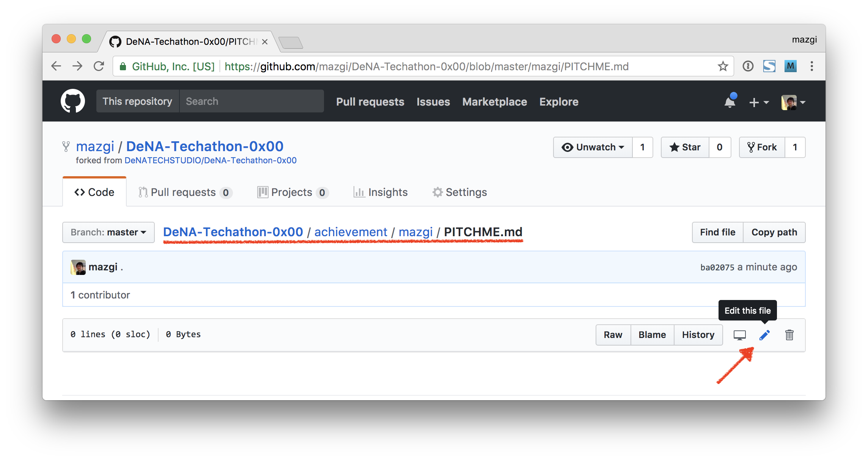
Task: Open the achievement folder breadcrumb link
Action: (351, 232)
